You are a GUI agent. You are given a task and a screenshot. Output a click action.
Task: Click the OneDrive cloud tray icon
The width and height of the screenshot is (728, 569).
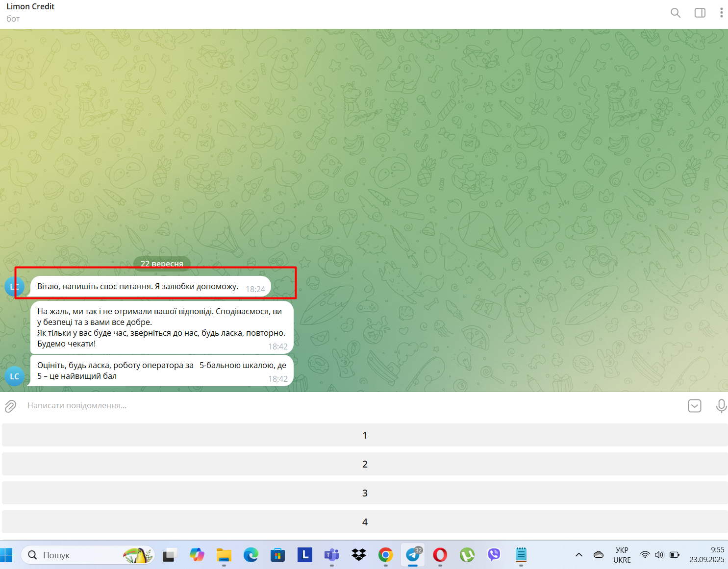pos(599,555)
